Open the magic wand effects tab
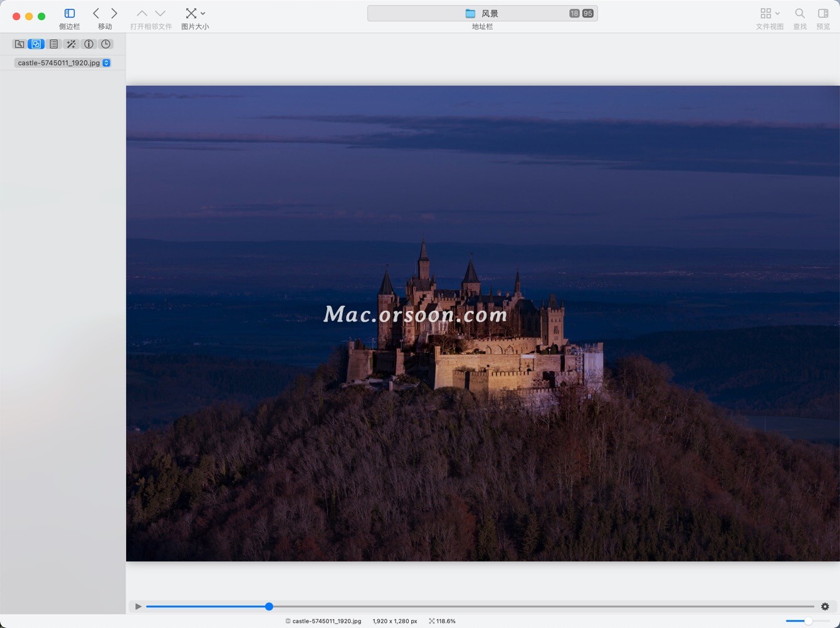Screen dimensions: 840x628 [x=71, y=44]
